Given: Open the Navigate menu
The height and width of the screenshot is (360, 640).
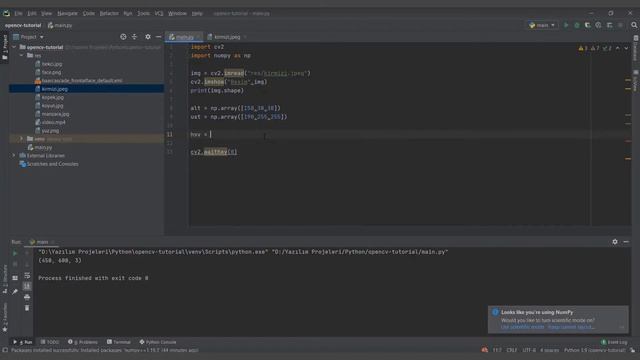Looking at the screenshot, I should click(x=67, y=13).
